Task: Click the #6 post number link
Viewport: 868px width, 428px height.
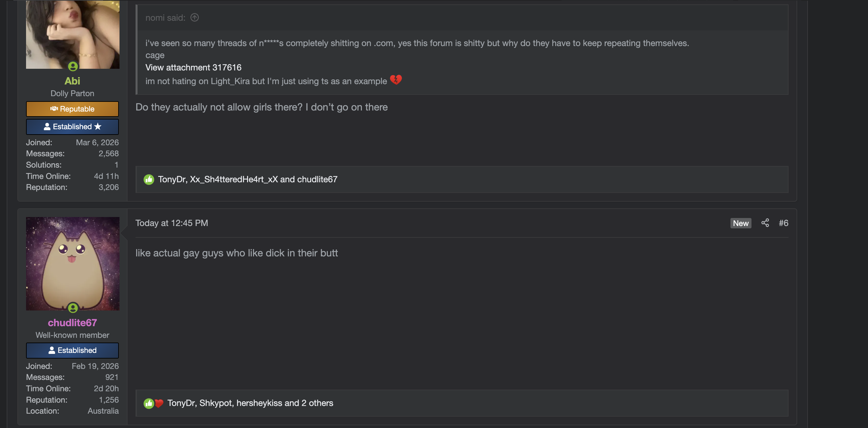Action: 783,223
